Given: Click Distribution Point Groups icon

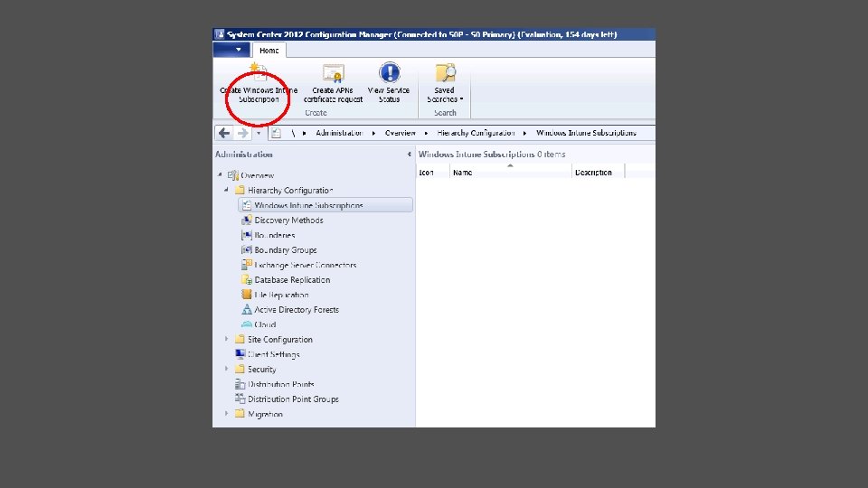Looking at the screenshot, I should coord(240,399).
